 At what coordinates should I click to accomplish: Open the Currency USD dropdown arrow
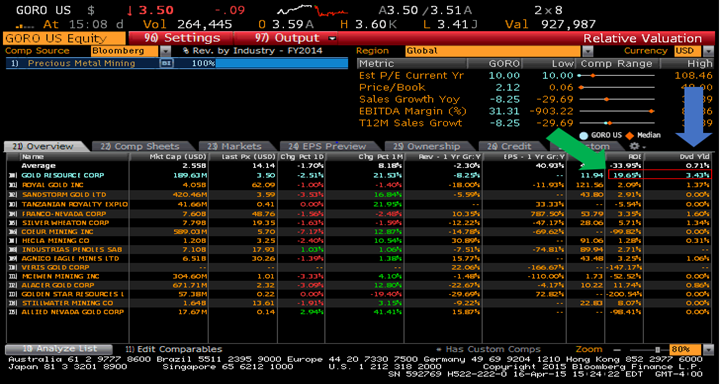coord(708,51)
